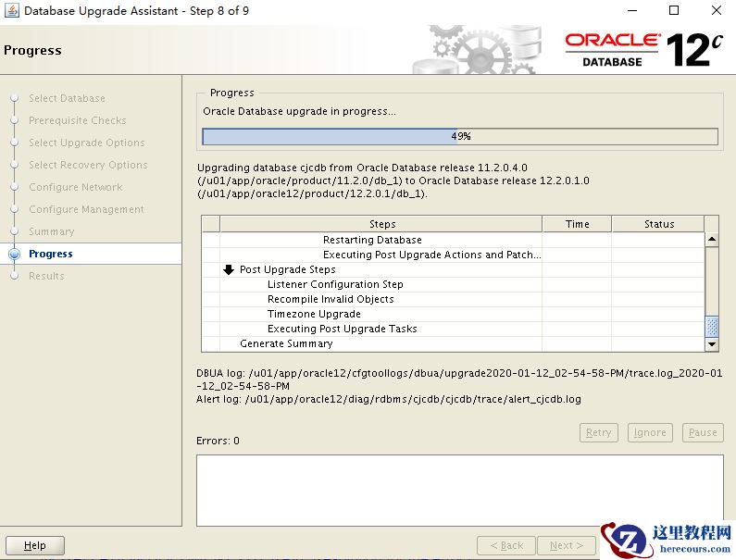Screen dimensions: 736x560
Task: Minimize the Database Upgrade Assistant window
Action: (x=632, y=10)
